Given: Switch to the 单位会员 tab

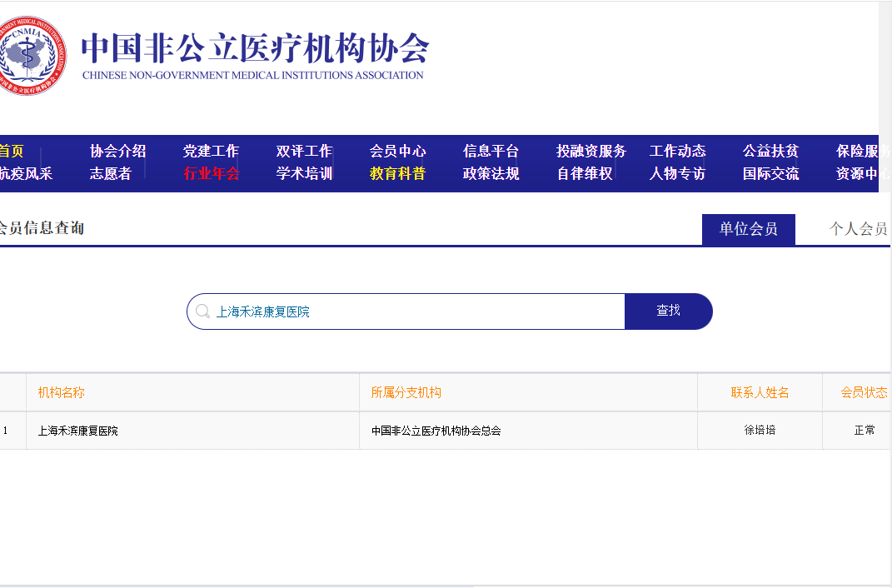Looking at the screenshot, I should (748, 229).
